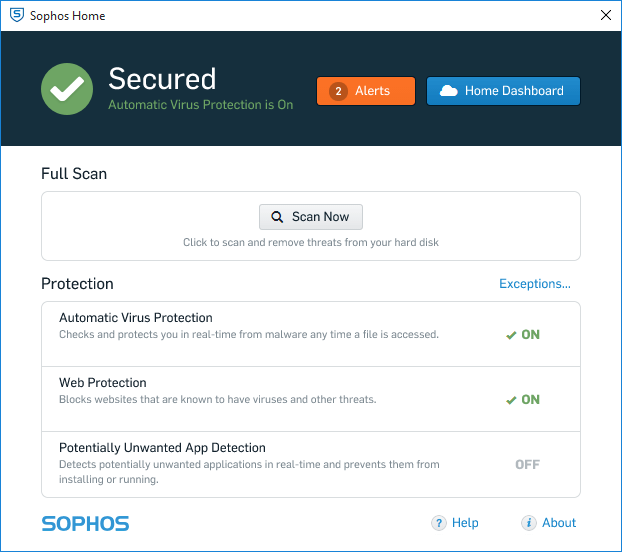622x552 pixels.
Task: Click the Protection section heading
Action: pyautogui.click(x=77, y=284)
